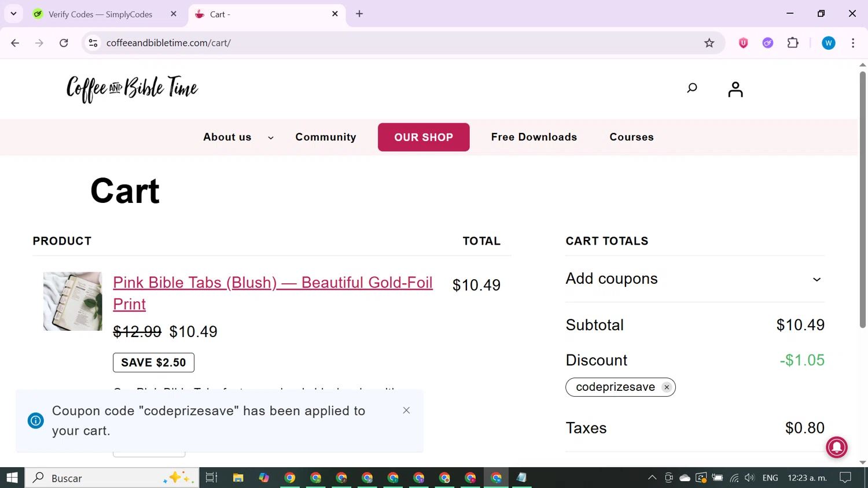This screenshot has height=488, width=868.
Task: Expand the About us submenu chevron
Action: (271, 138)
